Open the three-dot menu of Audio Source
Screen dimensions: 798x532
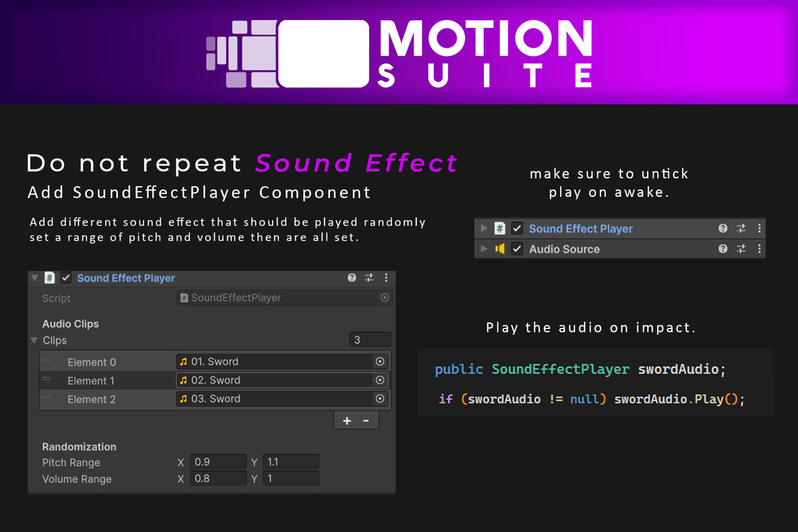click(759, 249)
